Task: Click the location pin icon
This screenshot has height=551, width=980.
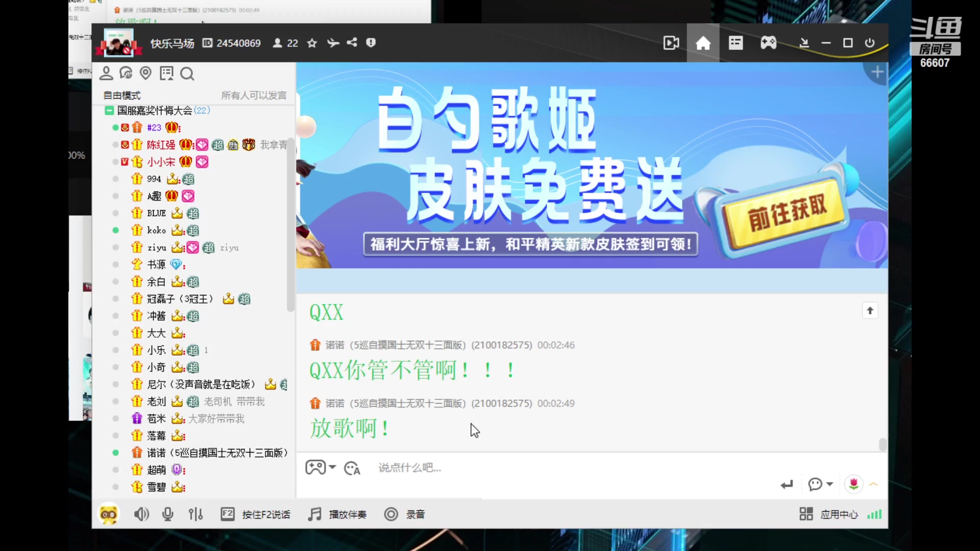Action: (x=145, y=73)
